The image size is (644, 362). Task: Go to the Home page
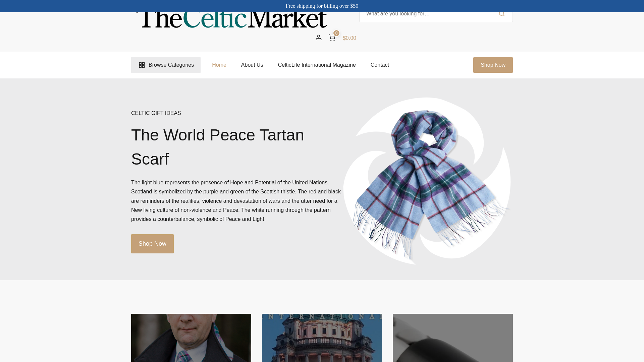click(219, 65)
